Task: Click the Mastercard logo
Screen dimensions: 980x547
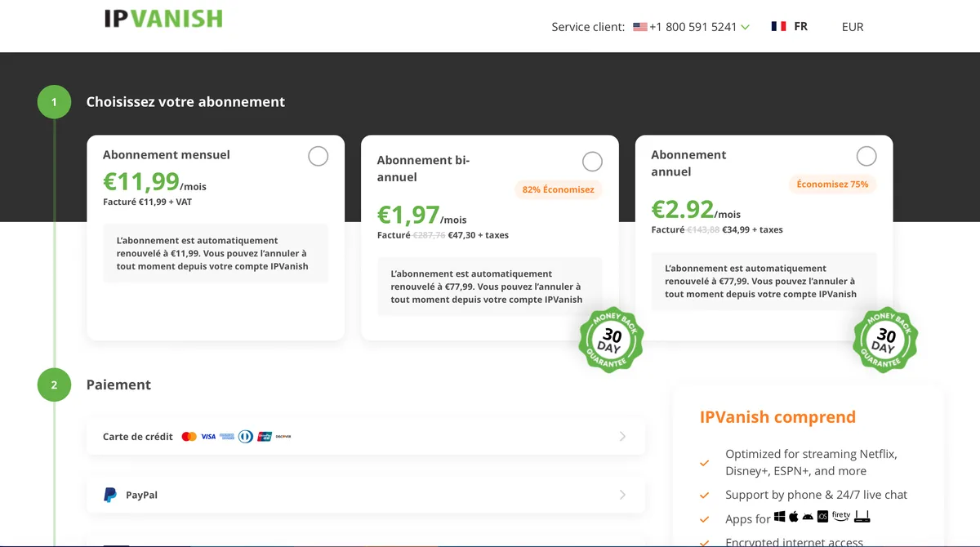Action: (x=189, y=437)
